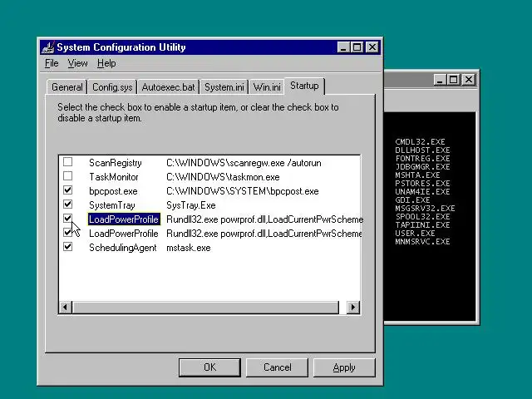The width and height of the screenshot is (532, 399).
Task: Maximize the System Configuration Utility window
Action: click(x=357, y=47)
